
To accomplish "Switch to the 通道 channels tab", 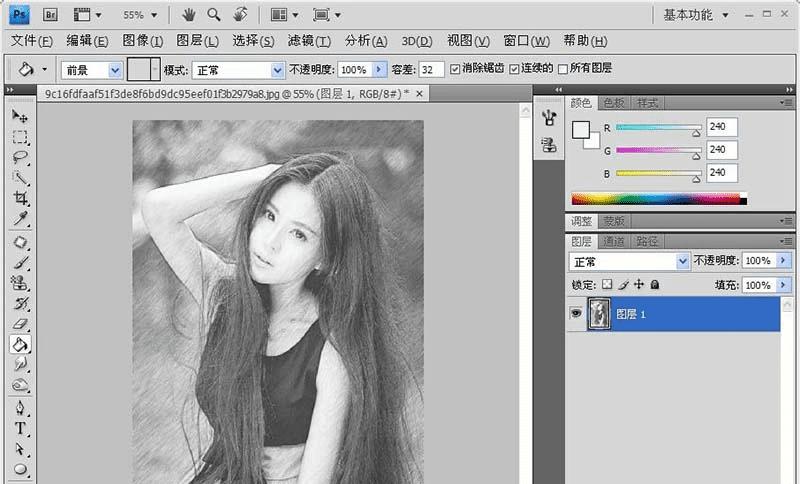I will (614, 241).
